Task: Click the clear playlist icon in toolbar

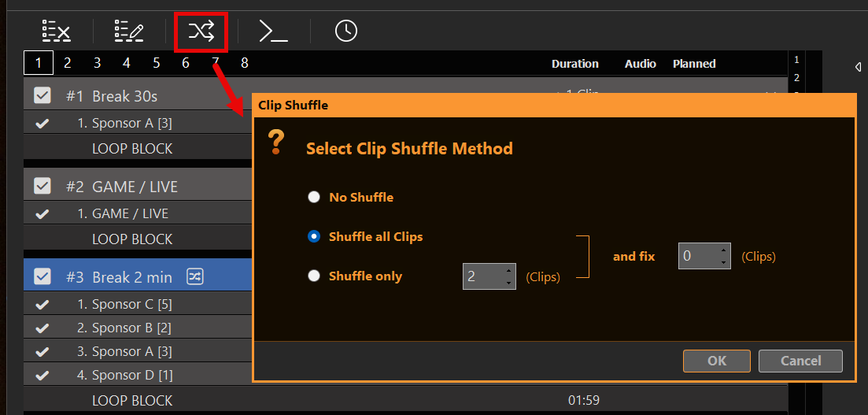Action: click(x=57, y=31)
